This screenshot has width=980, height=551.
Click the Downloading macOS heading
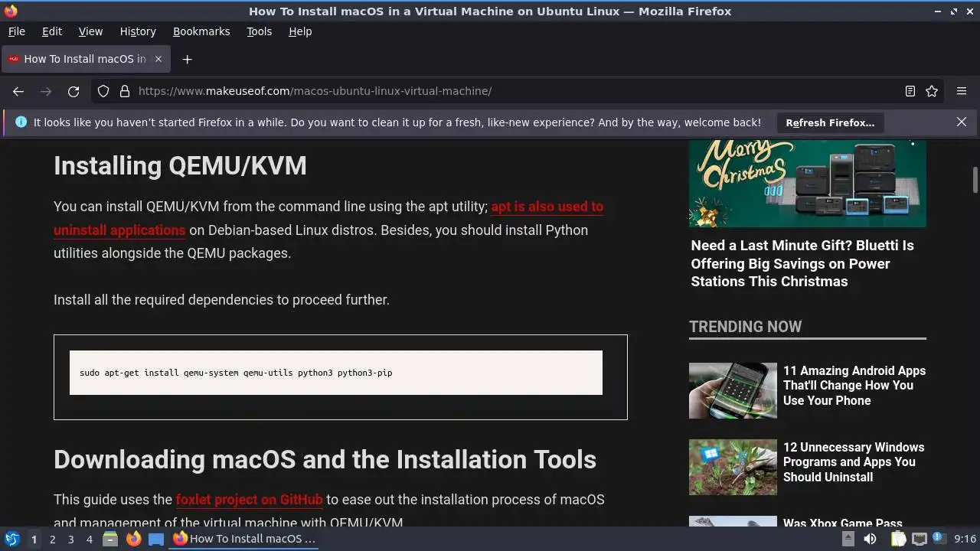(325, 459)
